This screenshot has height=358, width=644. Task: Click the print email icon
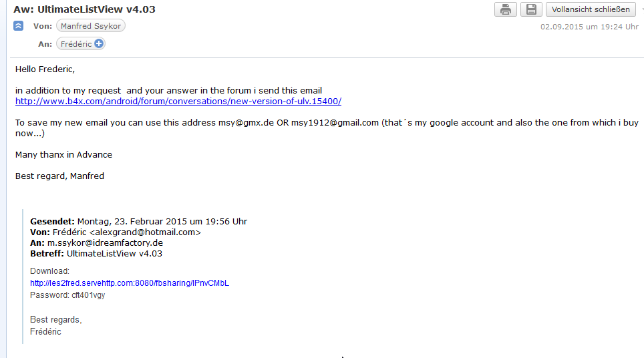click(x=505, y=9)
